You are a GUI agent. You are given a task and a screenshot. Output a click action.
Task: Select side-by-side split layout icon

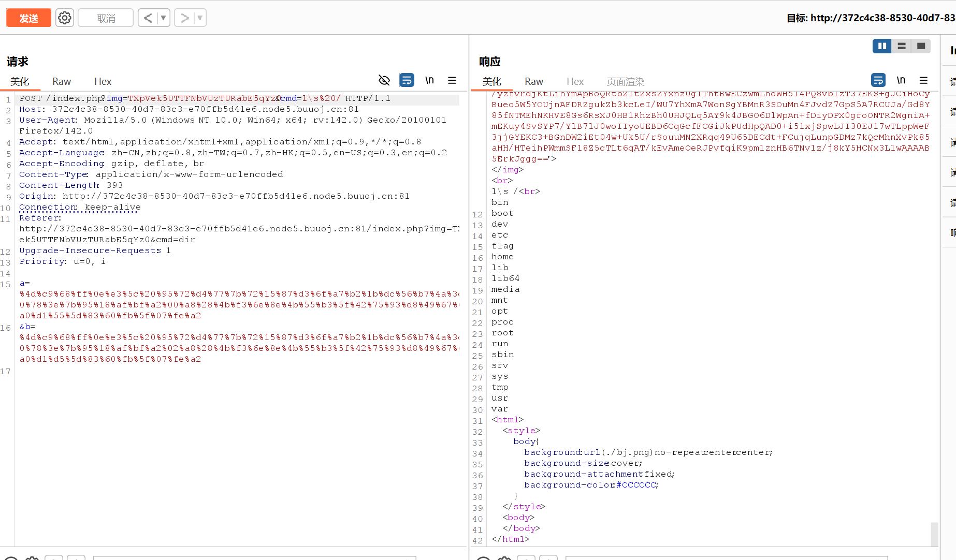[882, 46]
